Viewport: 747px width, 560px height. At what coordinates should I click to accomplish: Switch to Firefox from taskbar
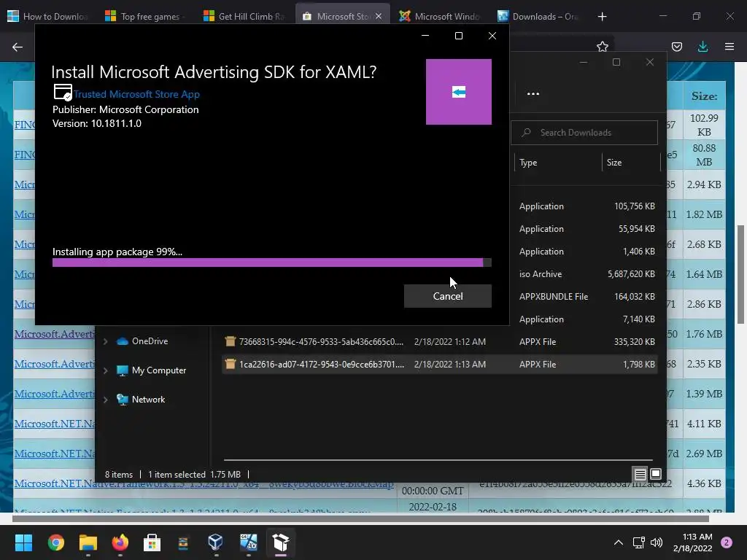(120, 542)
